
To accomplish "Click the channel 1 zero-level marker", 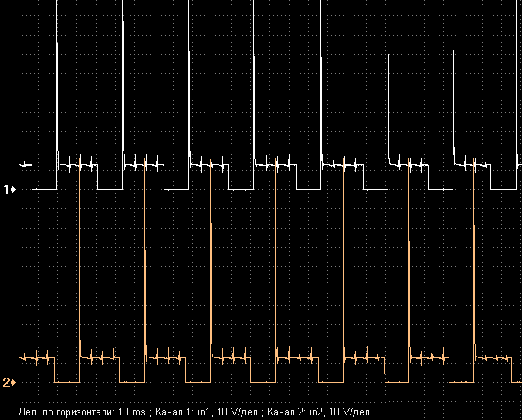I will point(11,189).
